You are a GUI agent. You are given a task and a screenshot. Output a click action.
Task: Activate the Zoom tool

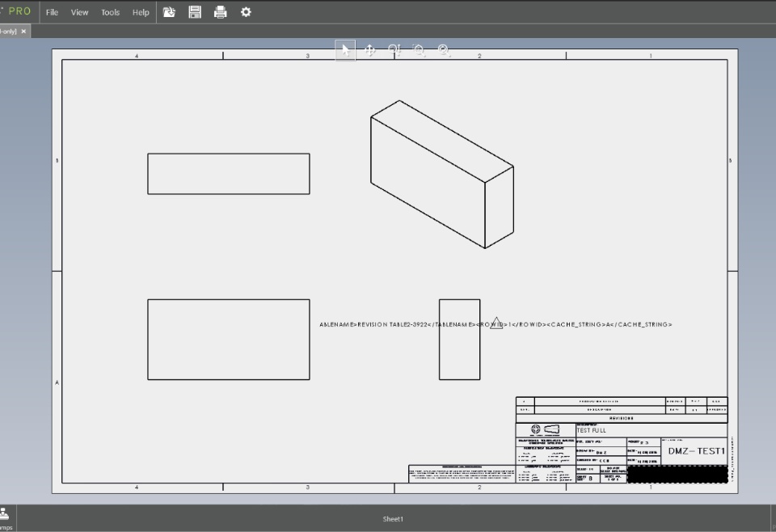pos(394,50)
